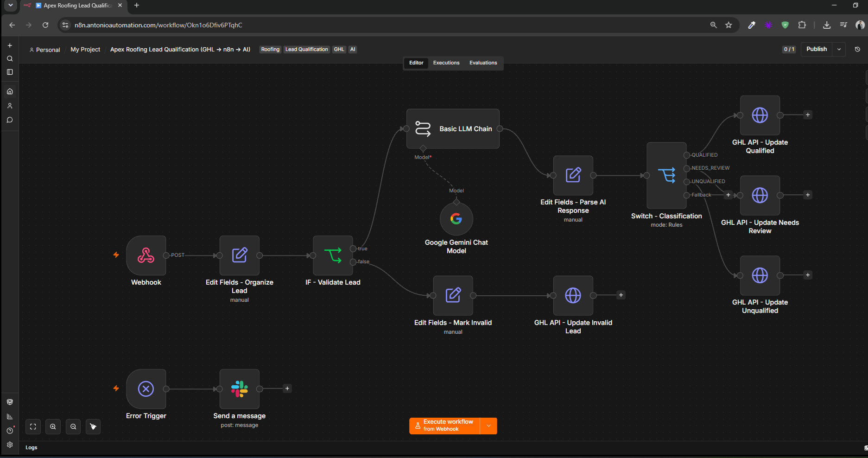Tidy up the workflow nodes
868x458 pixels.
pos(93,426)
